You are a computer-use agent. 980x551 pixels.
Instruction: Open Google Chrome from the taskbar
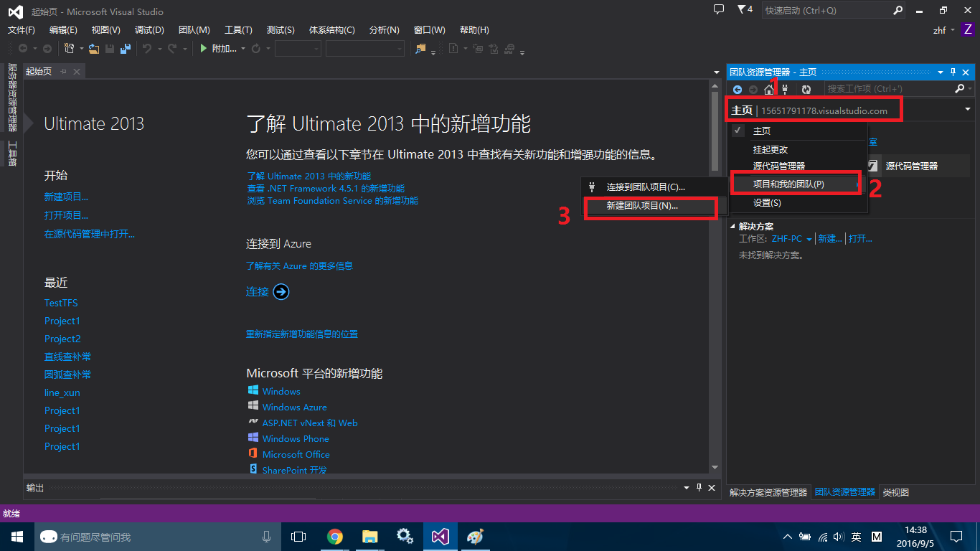[x=334, y=536]
